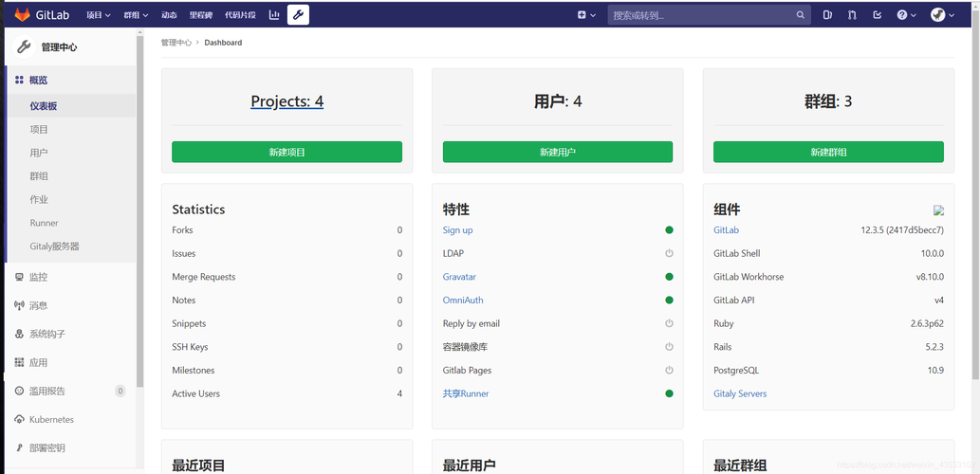Click the search magnifier icon
This screenshot has height=474, width=980.
[x=801, y=15]
